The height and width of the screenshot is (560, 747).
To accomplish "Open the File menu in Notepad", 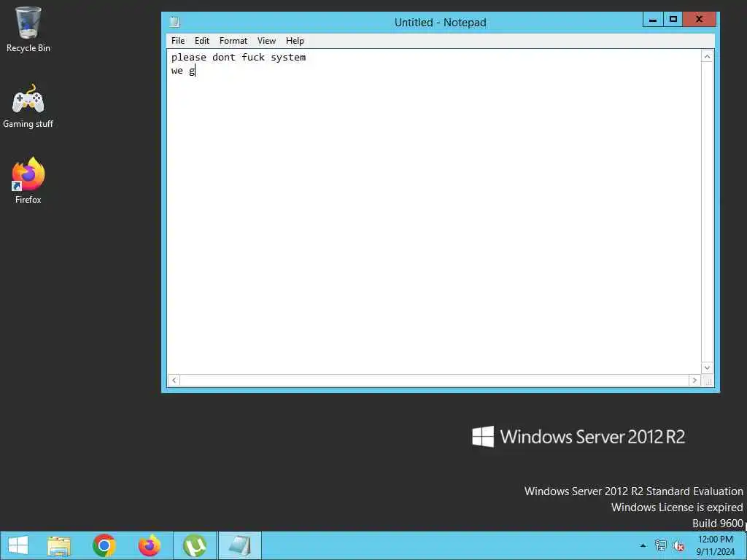I will [178, 41].
